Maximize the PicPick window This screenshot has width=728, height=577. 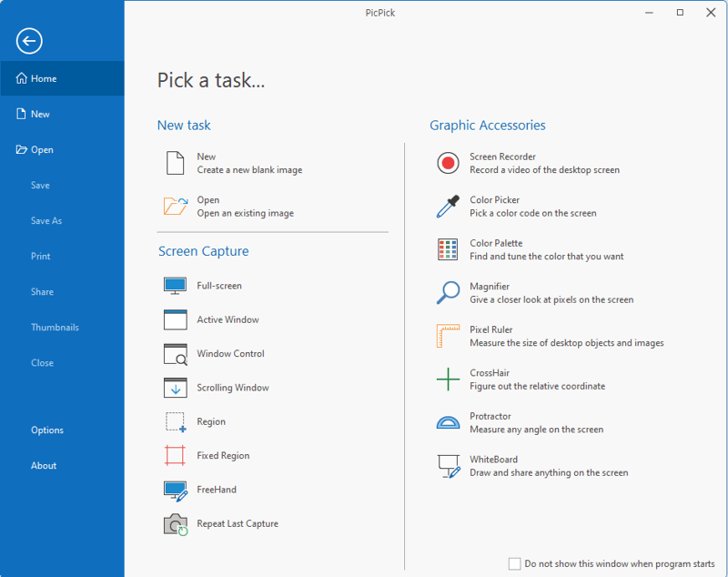pyautogui.click(x=680, y=13)
